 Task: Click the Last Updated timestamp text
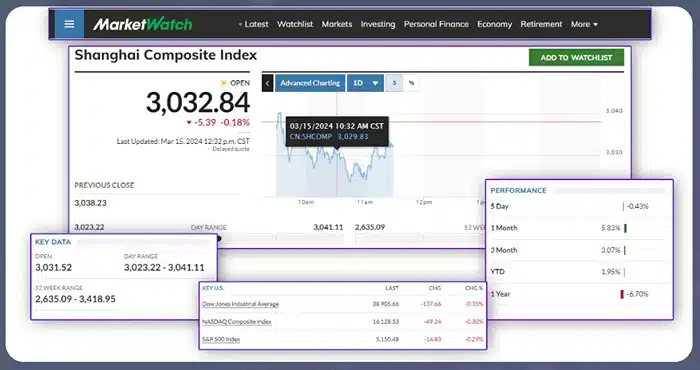[183, 141]
